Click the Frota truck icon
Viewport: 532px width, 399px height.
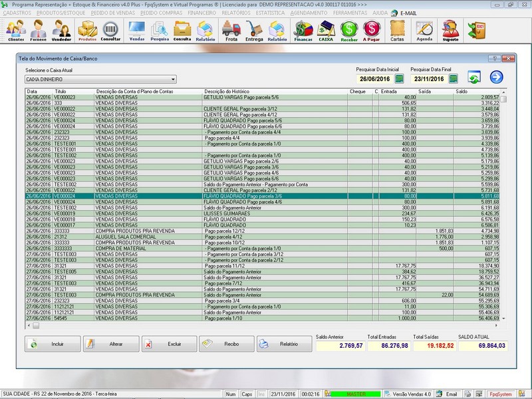tap(231, 30)
